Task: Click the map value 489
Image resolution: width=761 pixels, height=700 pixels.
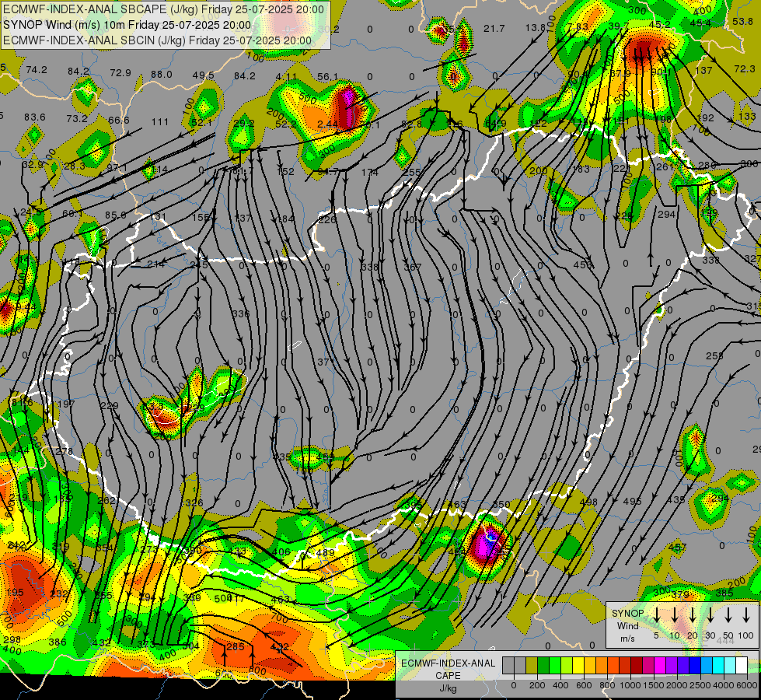Action: tap(325, 552)
